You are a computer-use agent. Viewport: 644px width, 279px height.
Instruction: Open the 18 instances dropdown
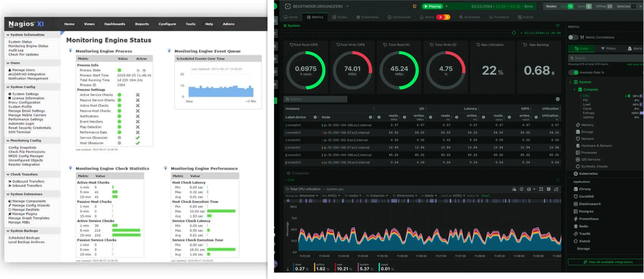[x=377, y=196]
